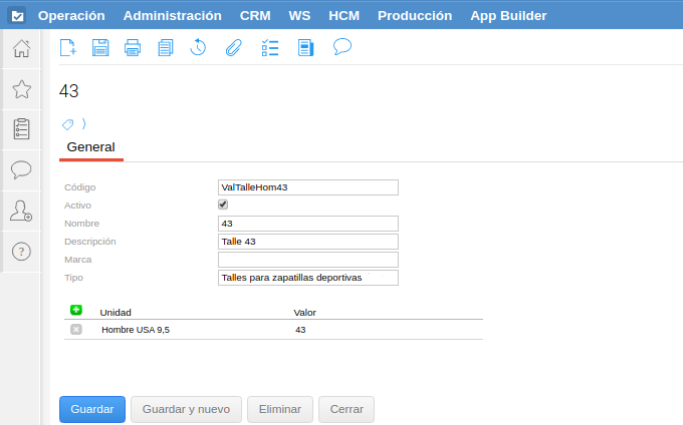Click the Eliminar button

[x=279, y=409]
